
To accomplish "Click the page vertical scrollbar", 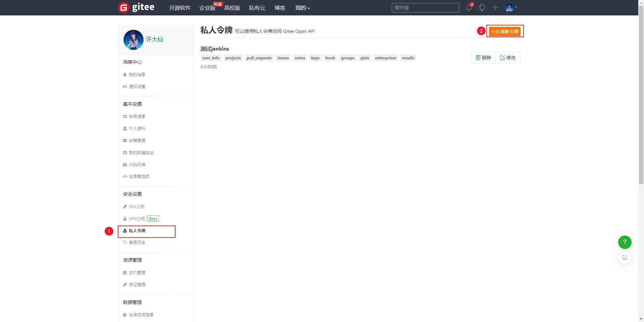I will click(x=641, y=95).
